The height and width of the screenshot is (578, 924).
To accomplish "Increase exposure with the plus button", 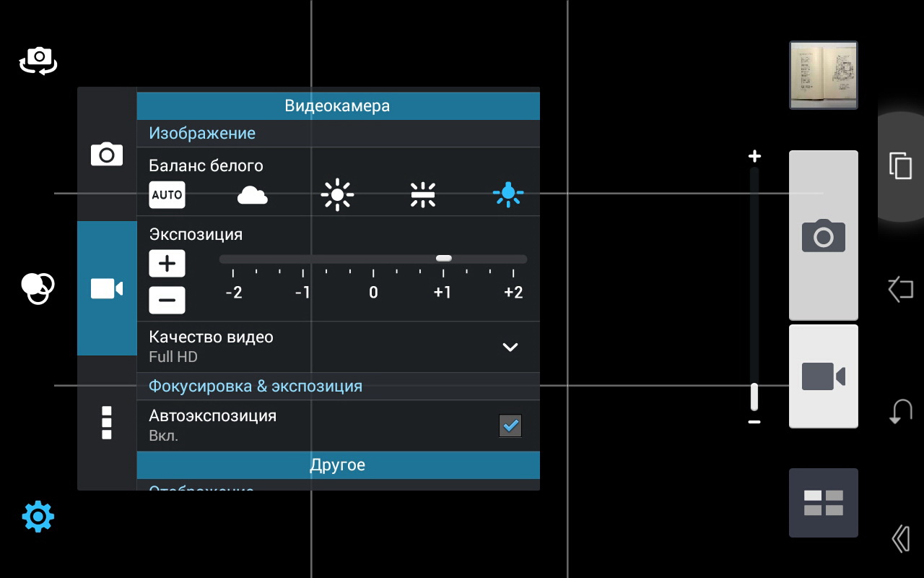I will point(167,264).
